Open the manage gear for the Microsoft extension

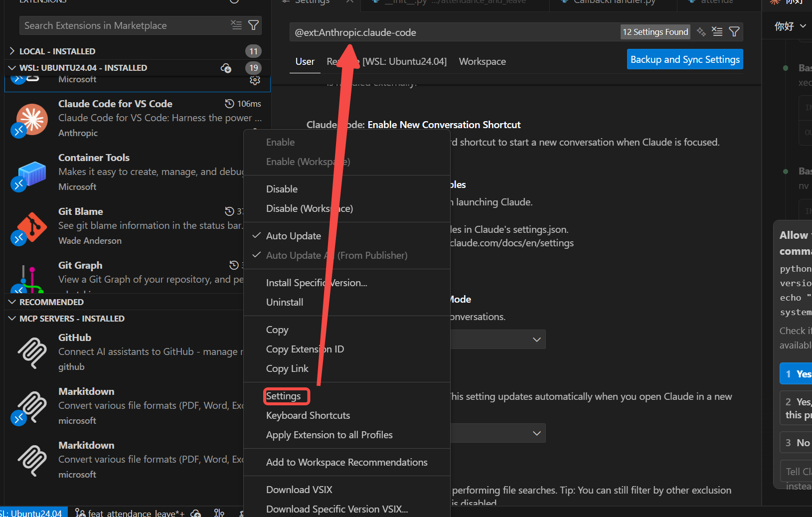[x=255, y=80]
